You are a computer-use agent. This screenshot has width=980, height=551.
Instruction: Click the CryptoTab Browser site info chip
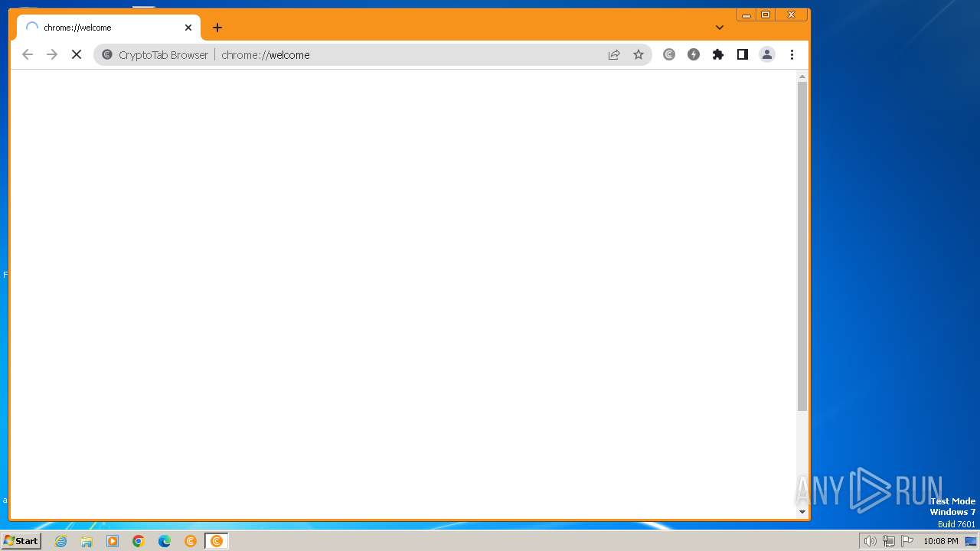click(x=155, y=54)
